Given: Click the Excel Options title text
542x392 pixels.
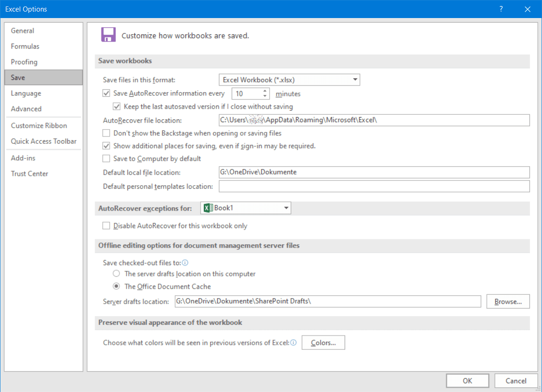Looking at the screenshot, I should pos(26,9).
